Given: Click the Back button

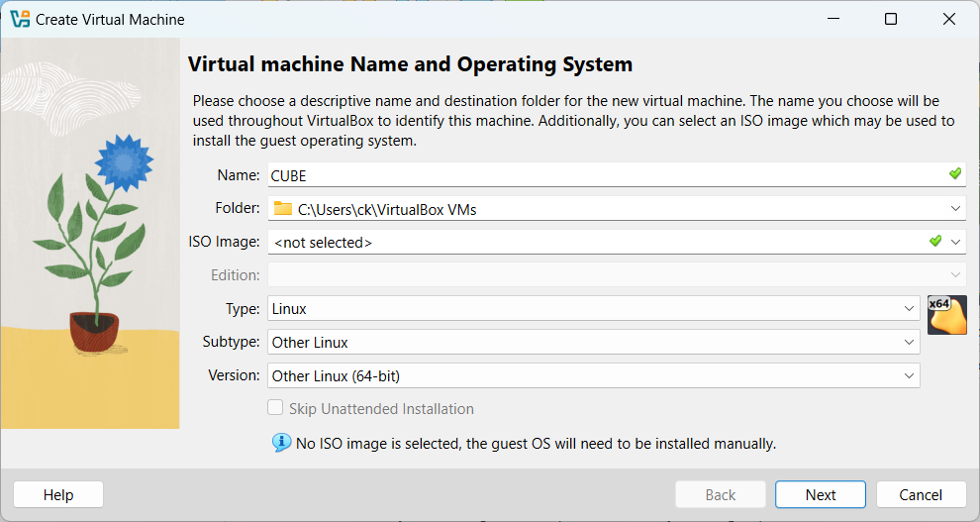Looking at the screenshot, I should (x=720, y=495).
